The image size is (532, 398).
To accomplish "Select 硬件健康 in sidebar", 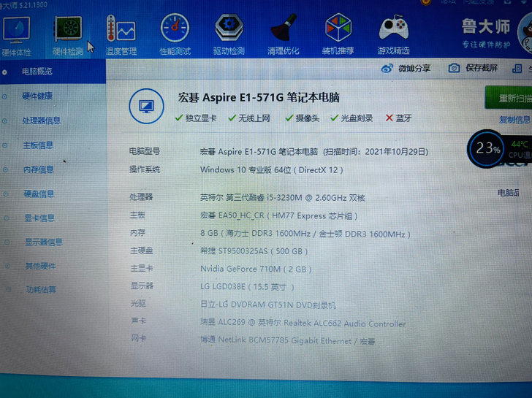I will click(37, 96).
